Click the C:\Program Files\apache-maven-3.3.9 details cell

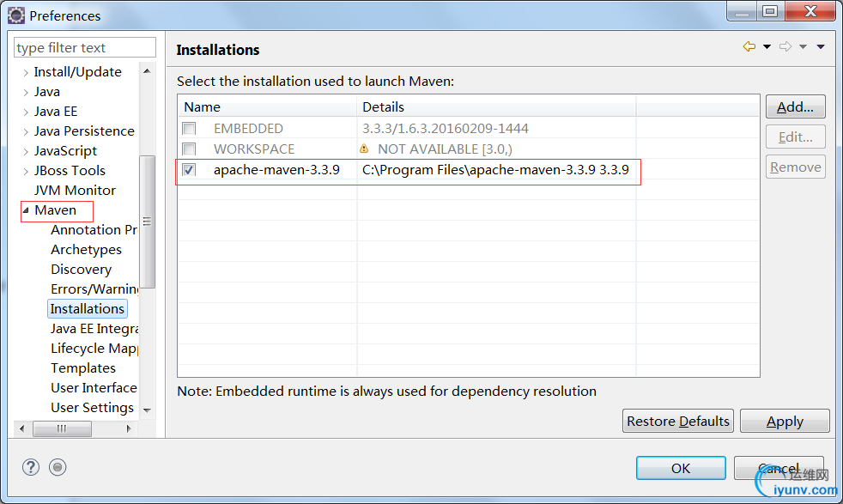point(495,170)
